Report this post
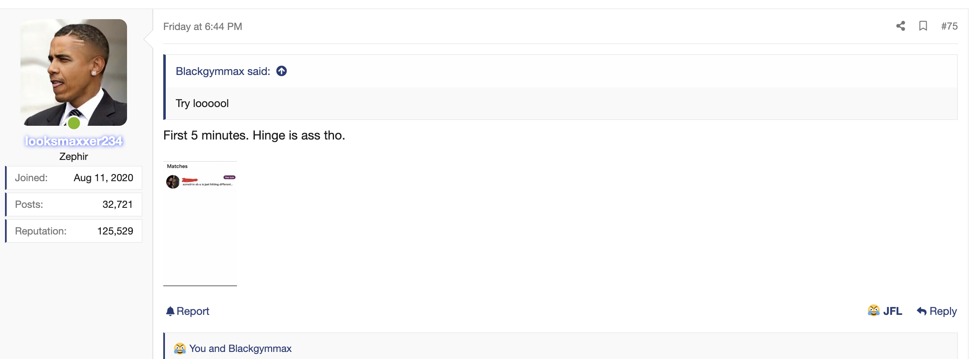The image size is (980, 359). [x=187, y=311]
